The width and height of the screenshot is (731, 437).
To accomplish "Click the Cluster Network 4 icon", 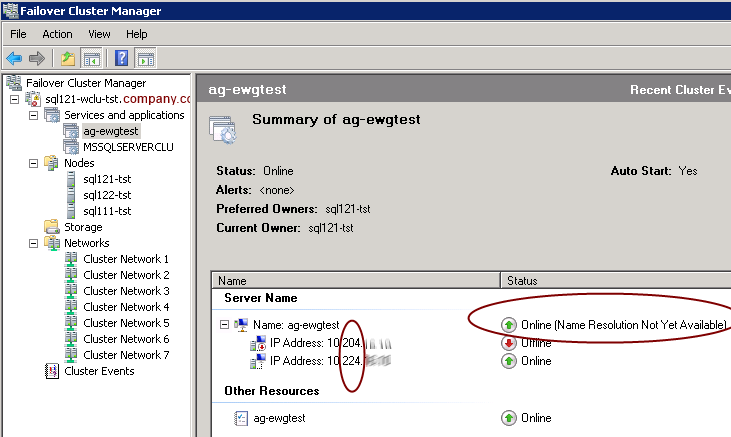I will [x=71, y=307].
